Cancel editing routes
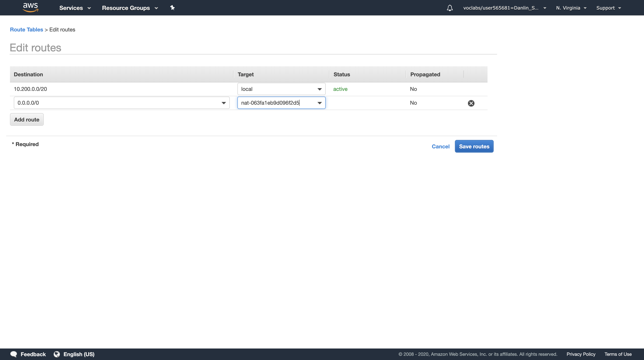 [440, 146]
